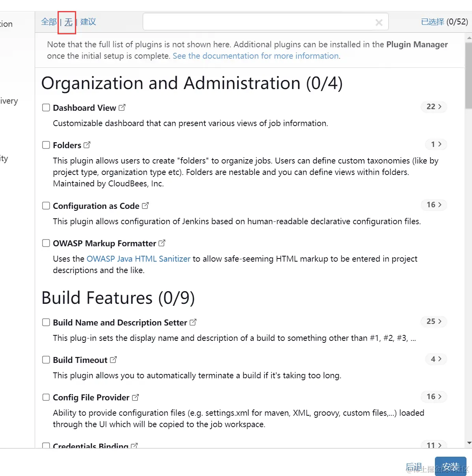The height and width of the screenshot is (476, 472).
Task: Tick the Build Timeout checkbox
Action: pos(46,360)
